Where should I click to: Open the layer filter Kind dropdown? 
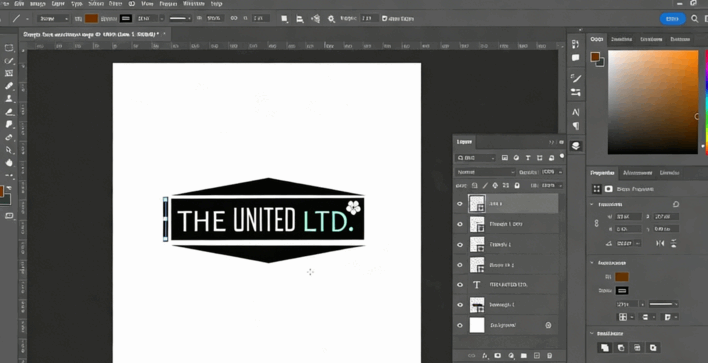click(x=475, y=158)
